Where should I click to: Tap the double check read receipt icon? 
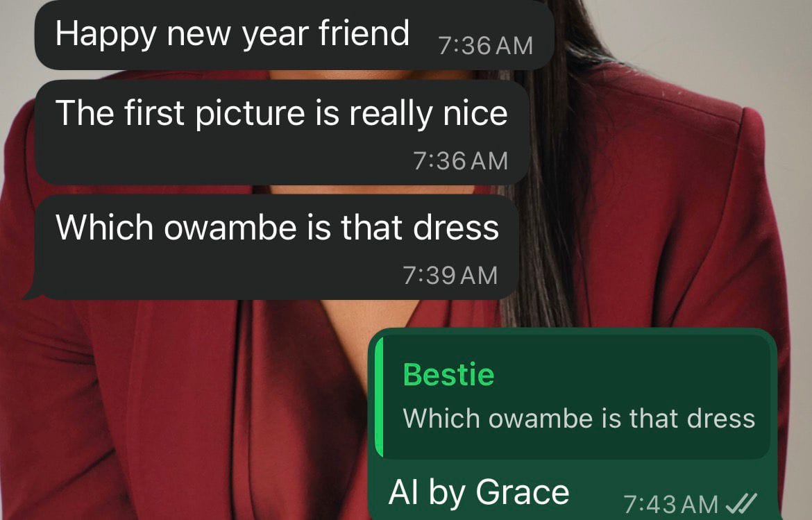742,502
